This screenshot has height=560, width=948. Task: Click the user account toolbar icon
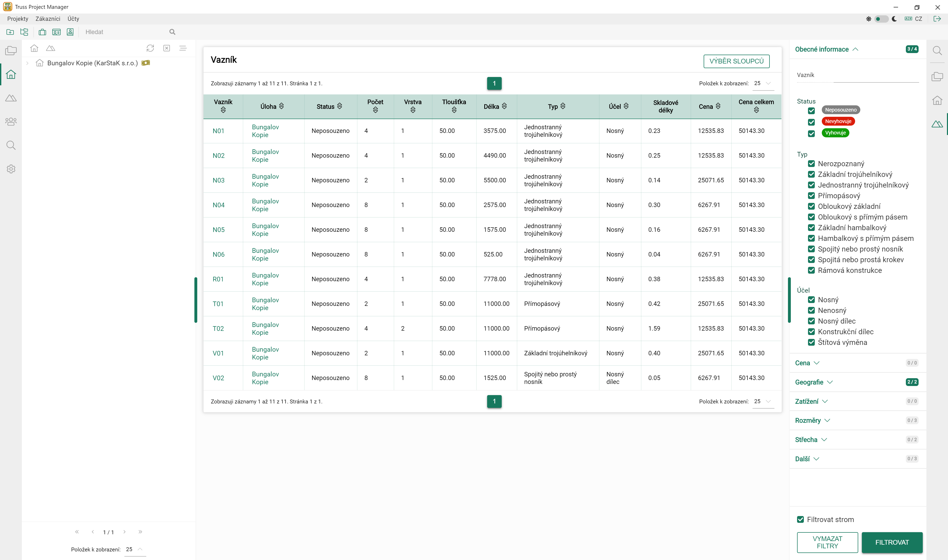tap(70, 32)
